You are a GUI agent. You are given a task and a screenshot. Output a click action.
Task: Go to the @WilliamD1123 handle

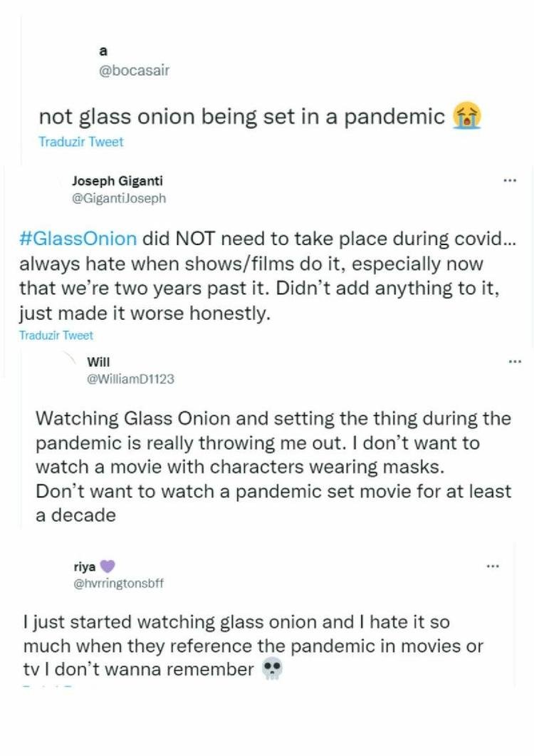click(x=130, y=379)
